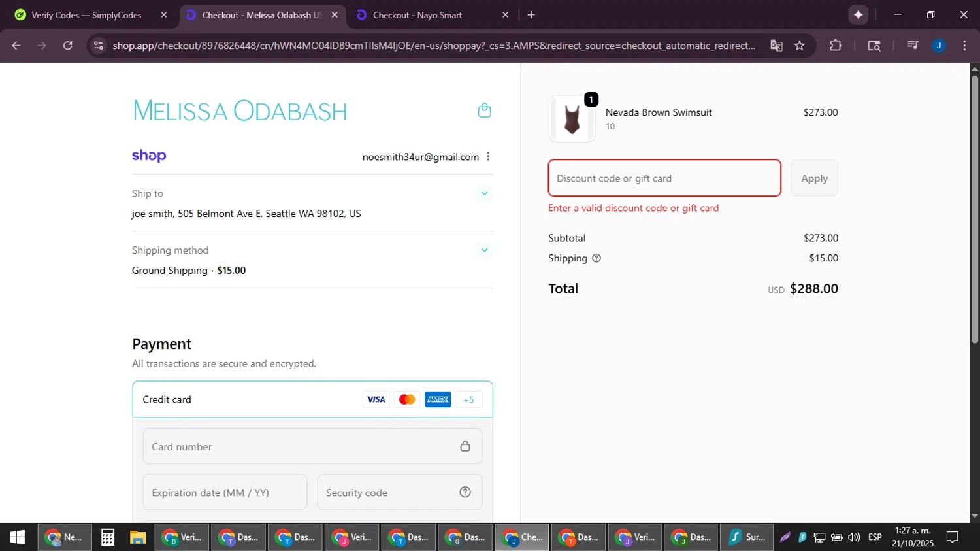
Task: Click the Visa card icon
Action: click(376, 399)
